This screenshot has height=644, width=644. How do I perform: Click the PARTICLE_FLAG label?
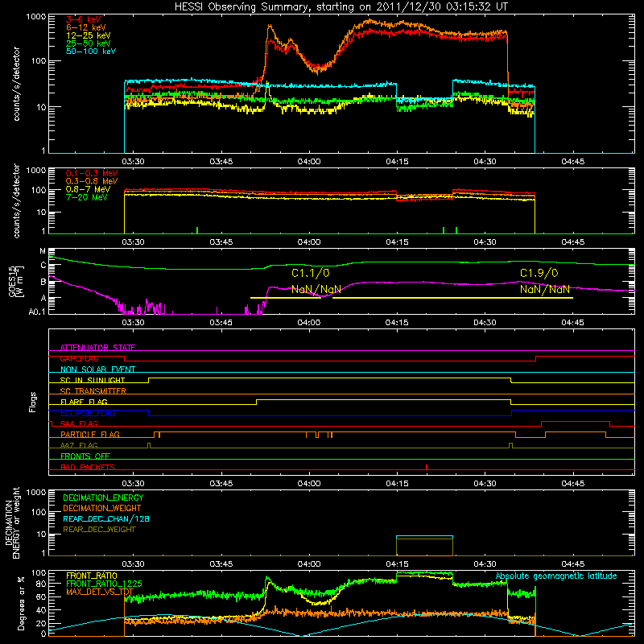tap(90, 434)
